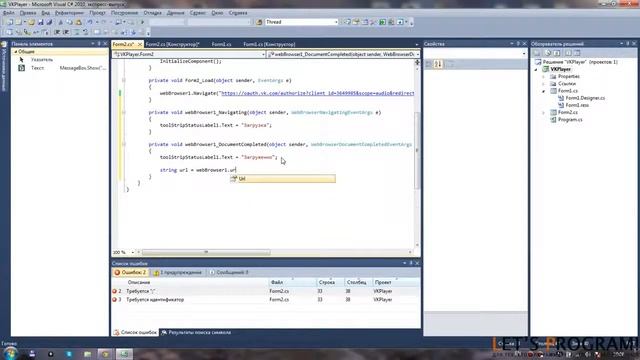Image resolution: width=640 pixels, height=360 pixels.
Task: Select Program.cs in Solution Explorer
Action: click(x=570, y=120)
